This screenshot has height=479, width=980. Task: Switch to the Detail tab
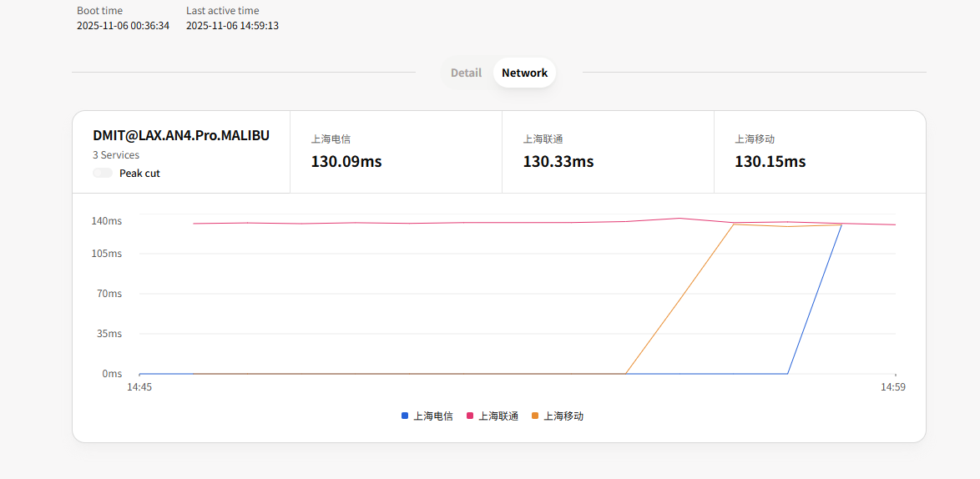coord(466,73)
